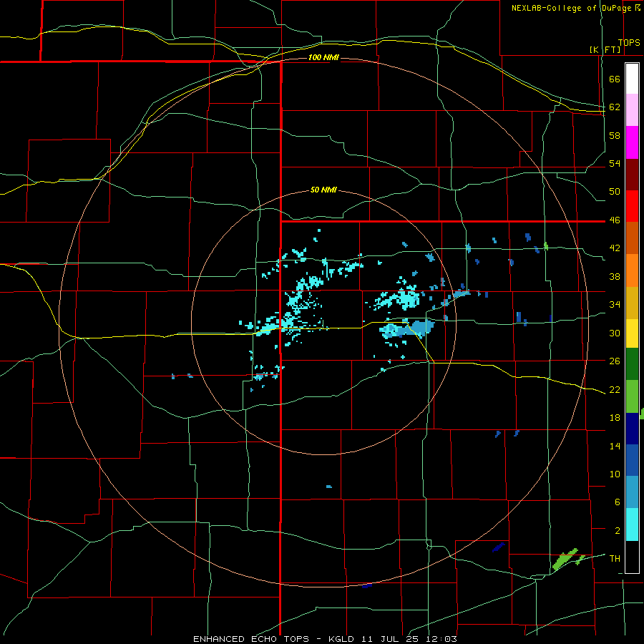Click the TOPS legend title
This screenshot has width=644, height=644.
point(629,43)
